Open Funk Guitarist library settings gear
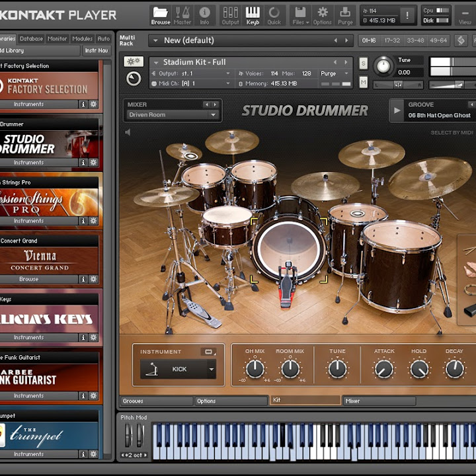This screenshot has width=476, height=476. click(x=93, y=395)
